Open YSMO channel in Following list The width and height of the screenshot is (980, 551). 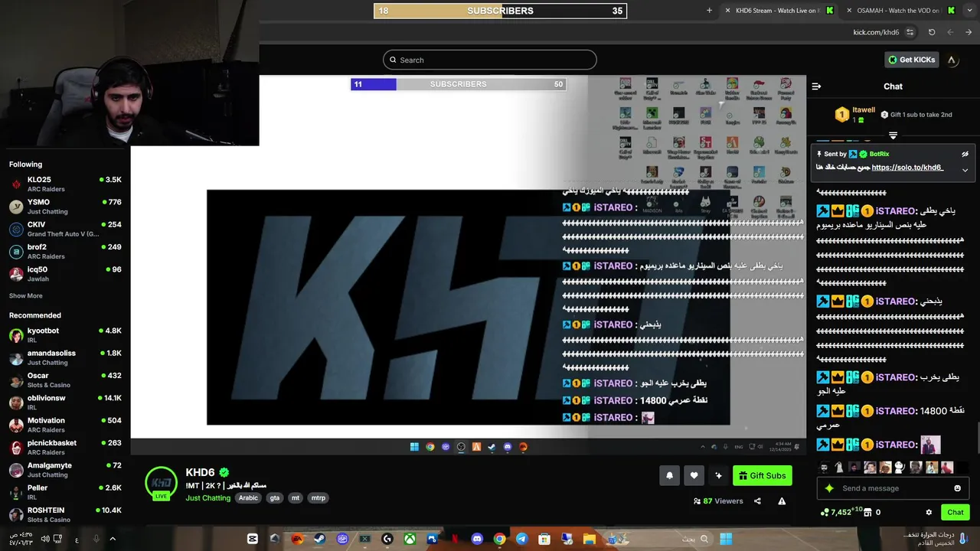[x=65, y=207]
